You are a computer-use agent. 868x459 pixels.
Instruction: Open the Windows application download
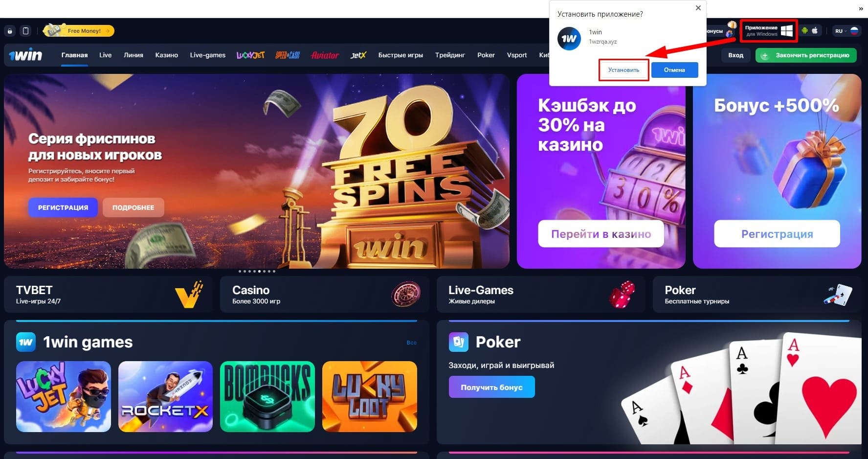coord(769,31)
